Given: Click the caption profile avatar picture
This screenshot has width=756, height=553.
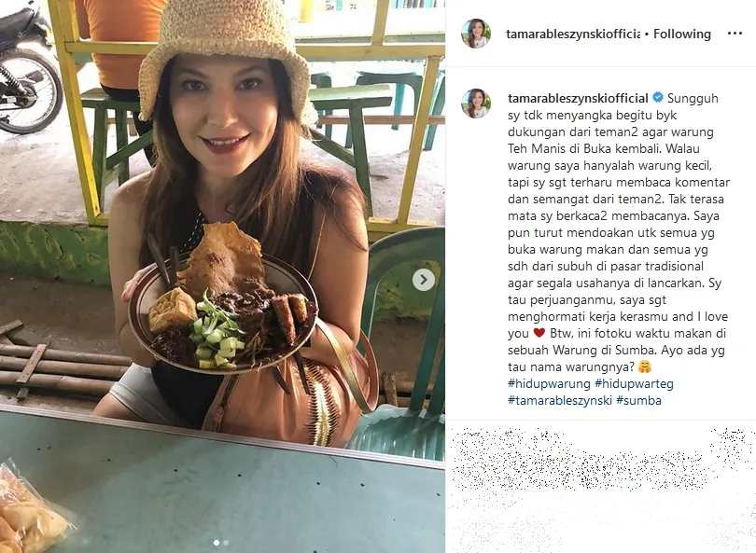Looking at the screenshot, I should point(476,104).
